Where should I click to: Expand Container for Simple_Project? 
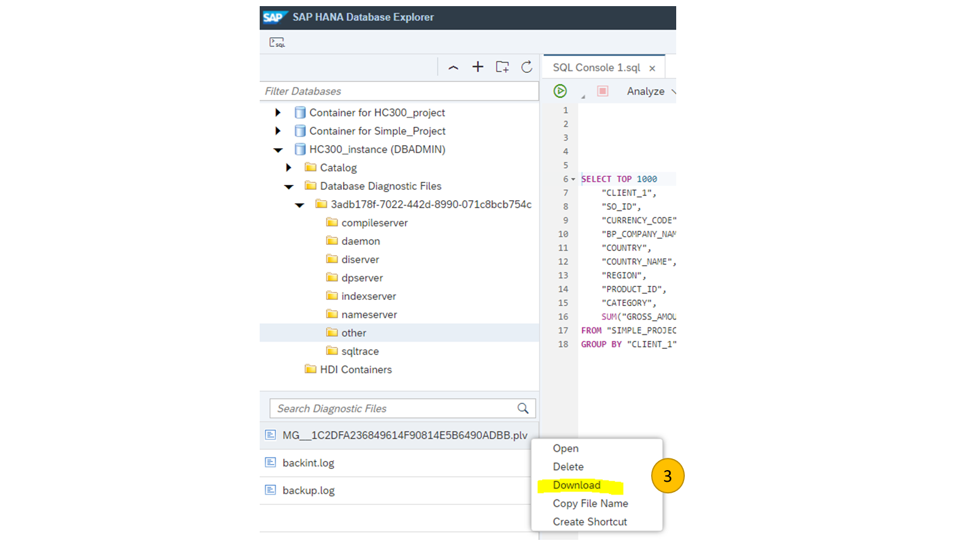[277, 131]
